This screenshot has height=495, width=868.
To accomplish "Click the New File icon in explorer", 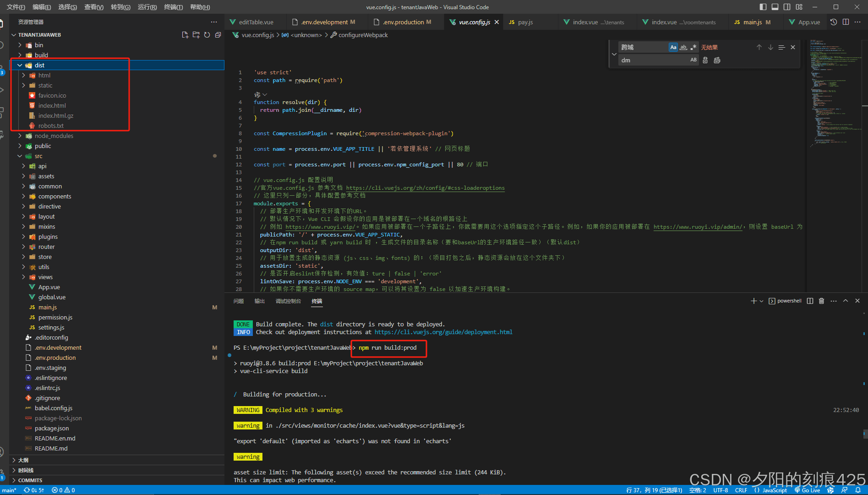I will (x=185, y=35).
